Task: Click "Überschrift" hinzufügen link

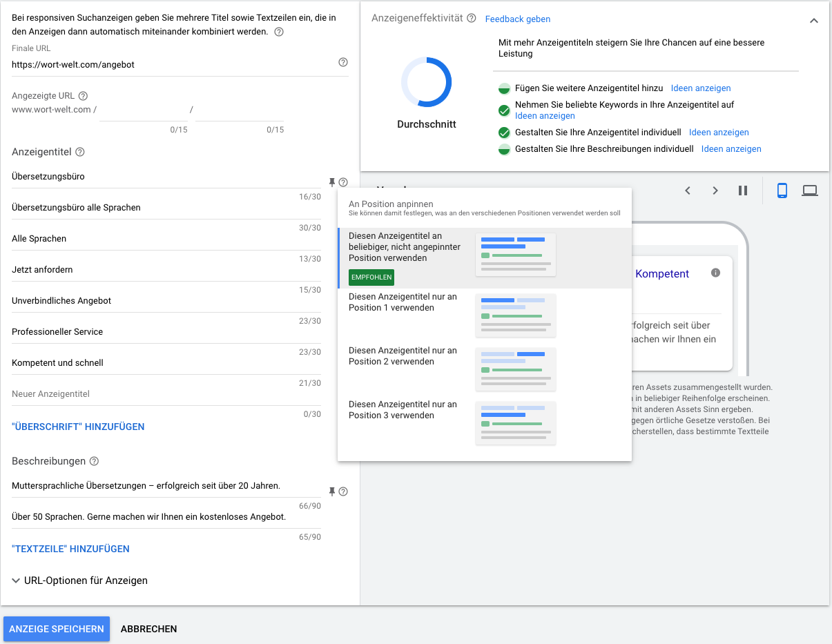Action: pyautogui.click(x=78, y=427)
